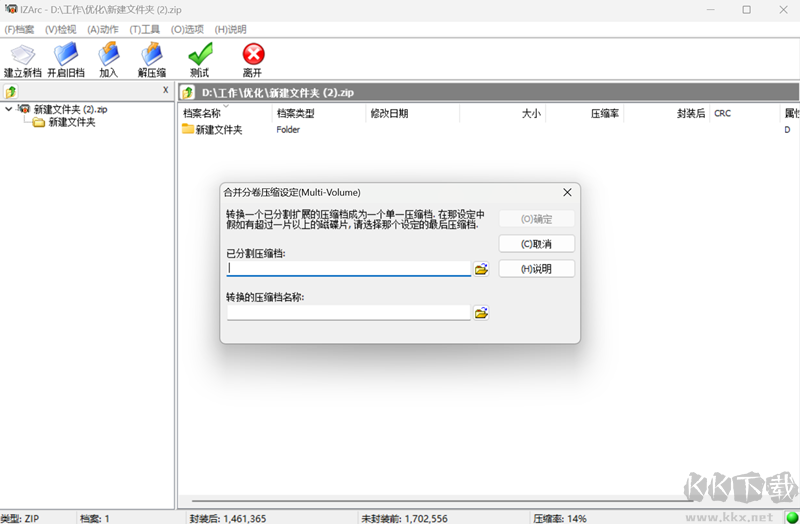Click the 类型: ZIP status bar entry

coord(20,518)
